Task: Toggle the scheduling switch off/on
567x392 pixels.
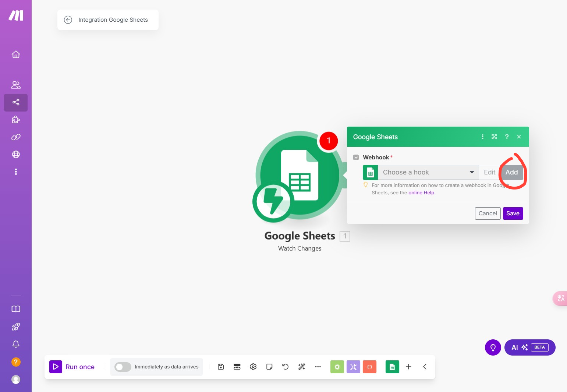Action: click(x=123, y=367)
